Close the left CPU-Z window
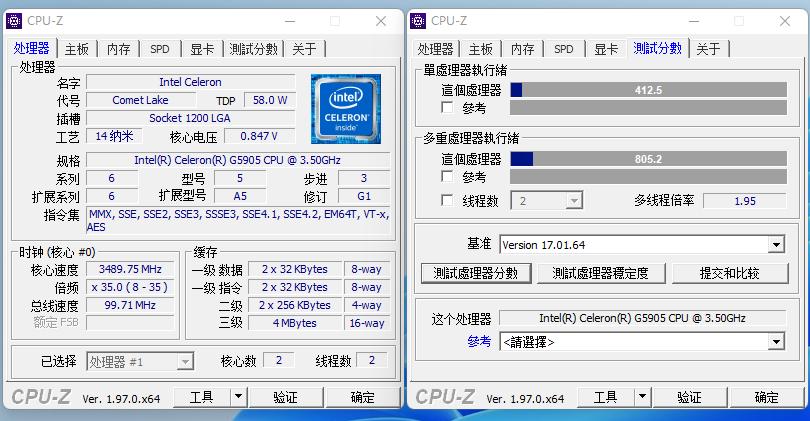The width and height of the screenshot is (810, 421). coord(381,21)
